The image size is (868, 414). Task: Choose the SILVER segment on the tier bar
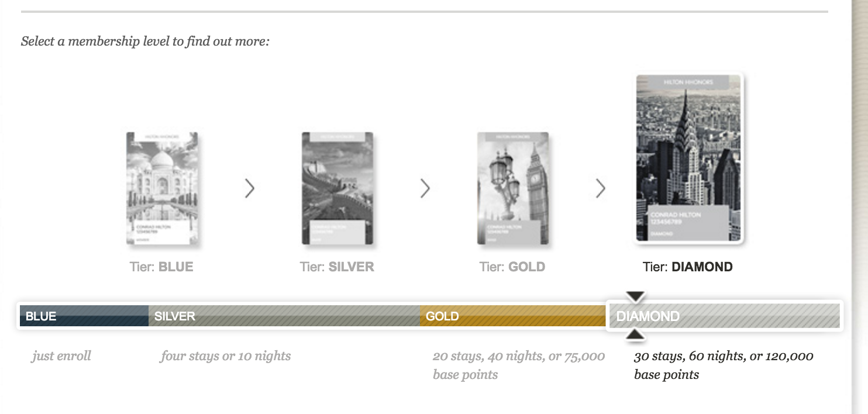click(284, 316)
